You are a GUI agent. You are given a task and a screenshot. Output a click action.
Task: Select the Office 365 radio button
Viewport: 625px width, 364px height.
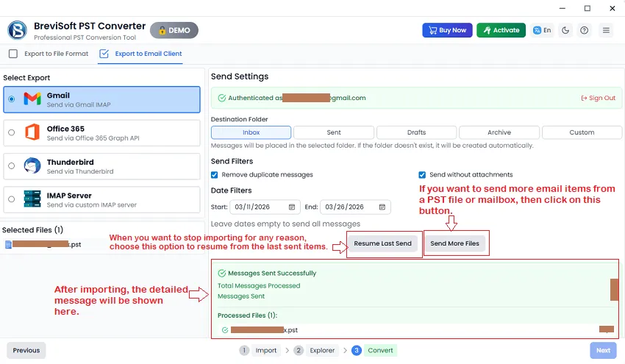click(x=12, y=132)
